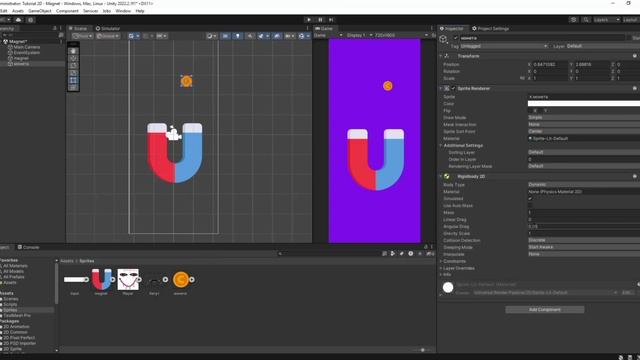Toggle the Use Auto Mass checkbox
The height and width of the screenshot is (360, 640).
point(530,206)
